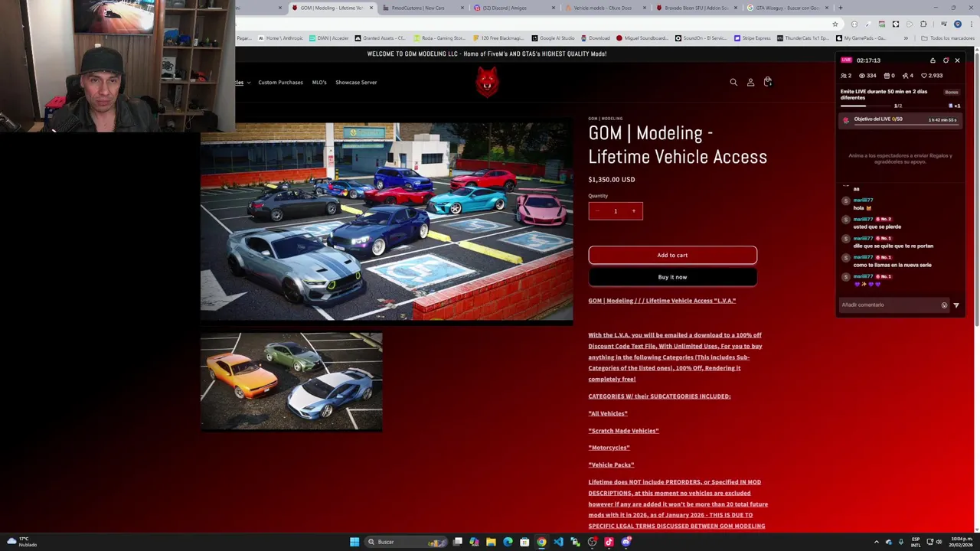Click the live viewers eye count

pos(867,76)
